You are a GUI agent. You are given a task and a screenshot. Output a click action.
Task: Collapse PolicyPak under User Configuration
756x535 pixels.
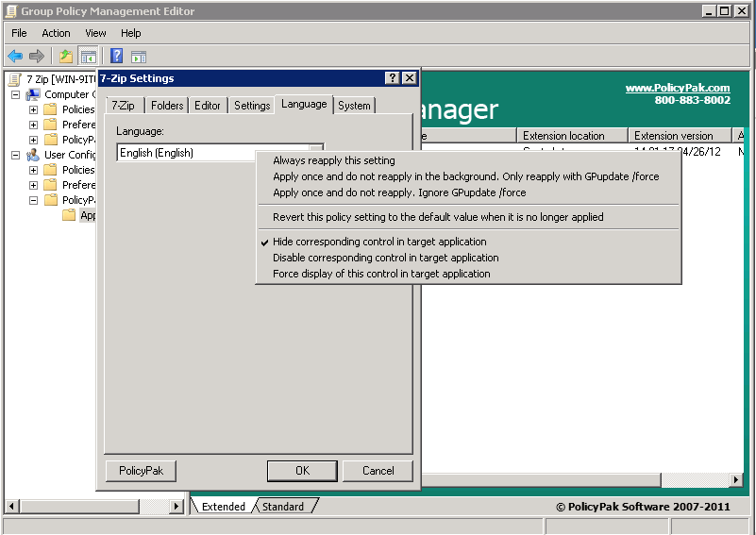click(x=33, y=200)
